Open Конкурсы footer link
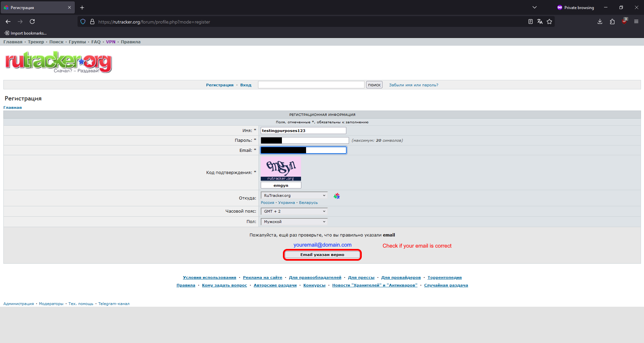Image resolution: width=644 pixels, height=343 pixels. pyautogui.click(x=314, y=285)
